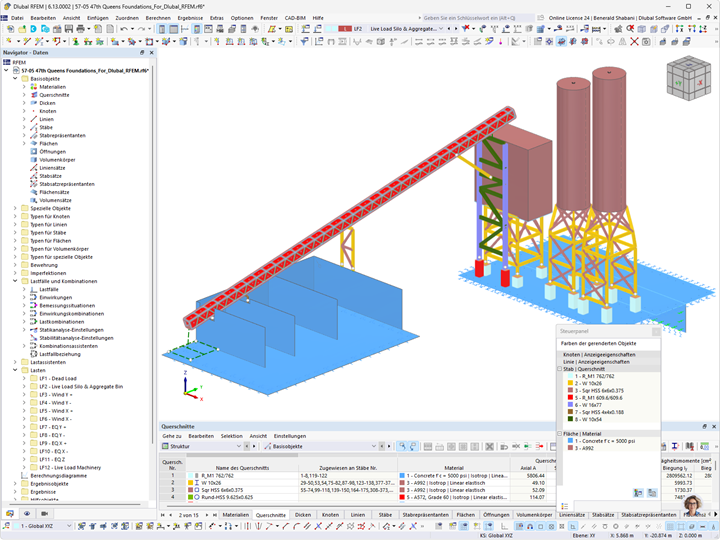The height and width of the screenshot is (540, 720).
Task: Open the Navigator views camera tab icon
Action: pos(45,513)
